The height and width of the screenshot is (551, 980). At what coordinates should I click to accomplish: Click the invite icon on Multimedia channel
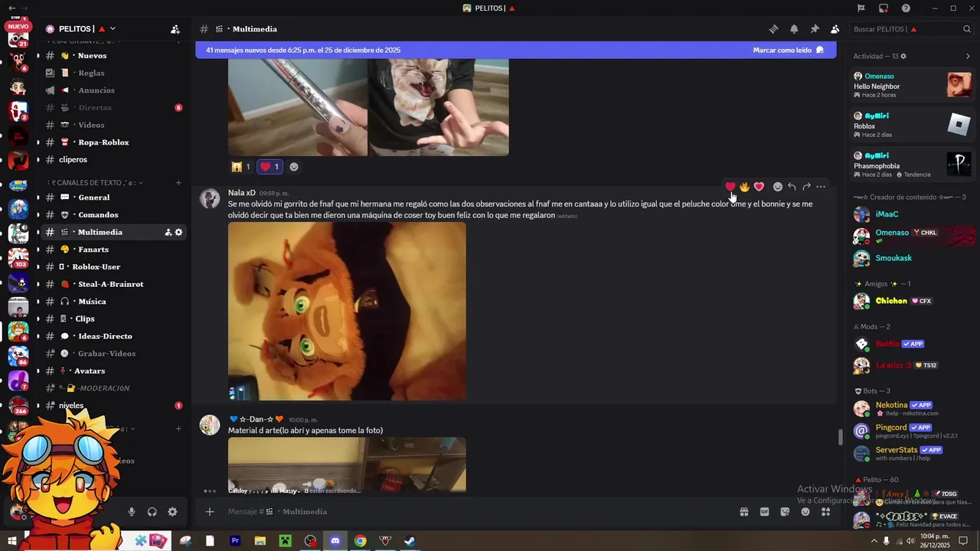168,232
